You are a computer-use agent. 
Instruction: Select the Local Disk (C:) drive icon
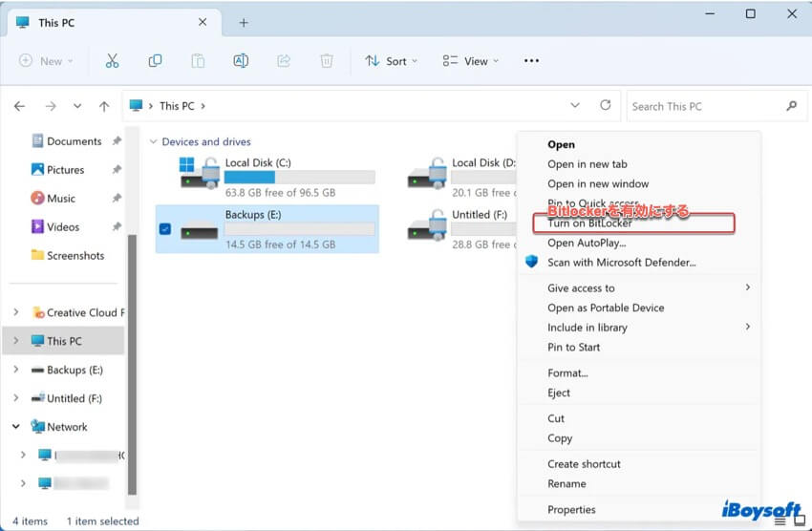pyautogui.click(x=200, y=173)
